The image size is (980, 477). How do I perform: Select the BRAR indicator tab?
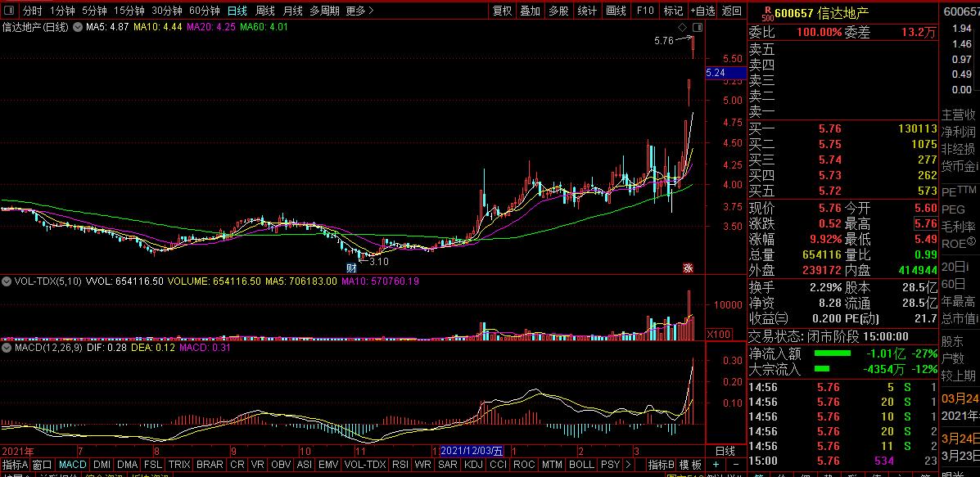pyautogui.click(x=210, y=466)
